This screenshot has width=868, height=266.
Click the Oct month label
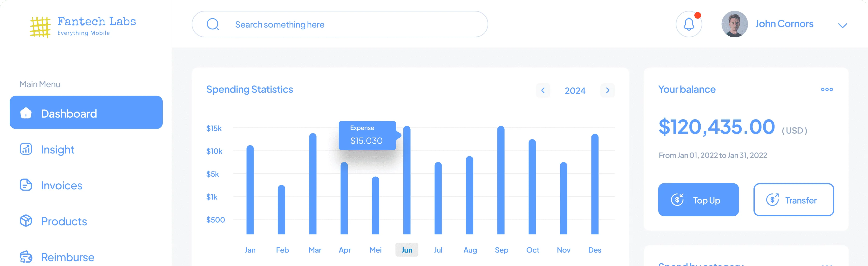pyautogui.click(x=533, y=250)
